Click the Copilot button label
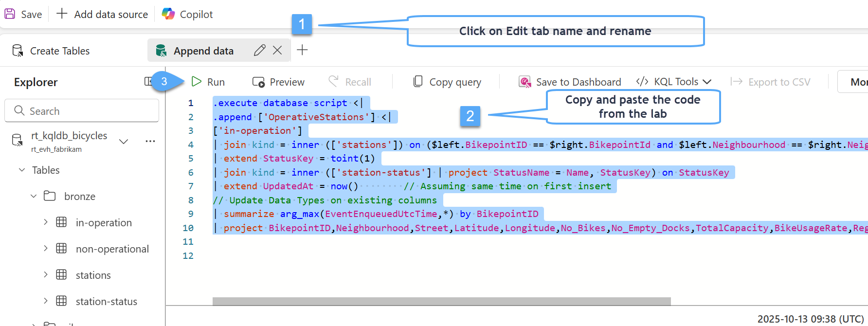The height and width of the screenshot is (326, 868). click(x=196, y=15)
